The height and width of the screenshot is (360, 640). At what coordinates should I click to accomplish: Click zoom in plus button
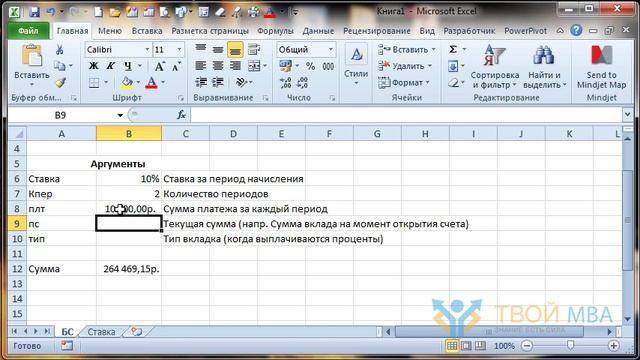pos(613,346)
